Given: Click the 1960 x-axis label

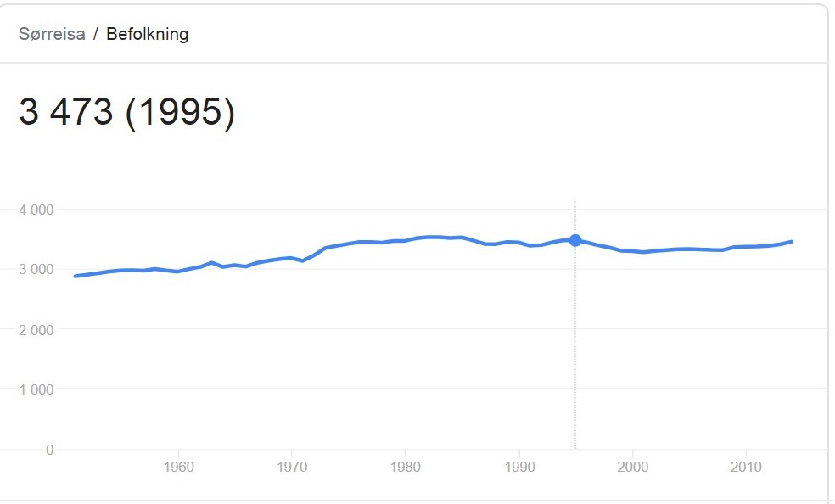Looking at the screenshot, I should point(178,468).
